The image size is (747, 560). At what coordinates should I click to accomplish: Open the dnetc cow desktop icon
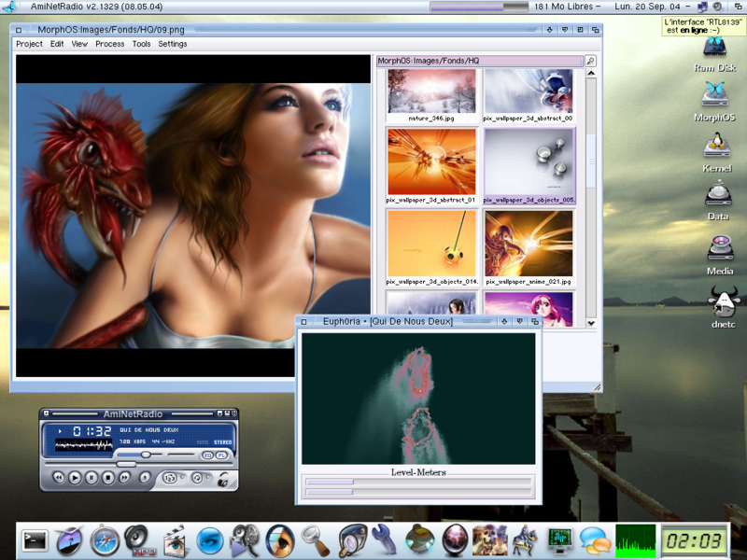(722, 303)
